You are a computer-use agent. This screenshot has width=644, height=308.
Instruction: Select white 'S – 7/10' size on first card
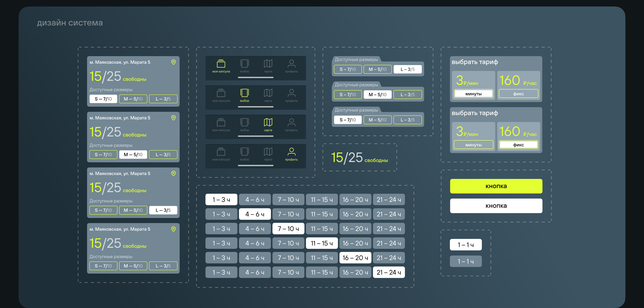tap(103, 99)
